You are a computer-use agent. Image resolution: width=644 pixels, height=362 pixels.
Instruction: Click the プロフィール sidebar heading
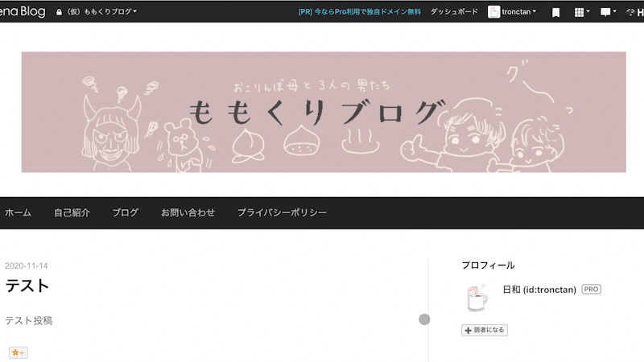(x=488, y=265)
